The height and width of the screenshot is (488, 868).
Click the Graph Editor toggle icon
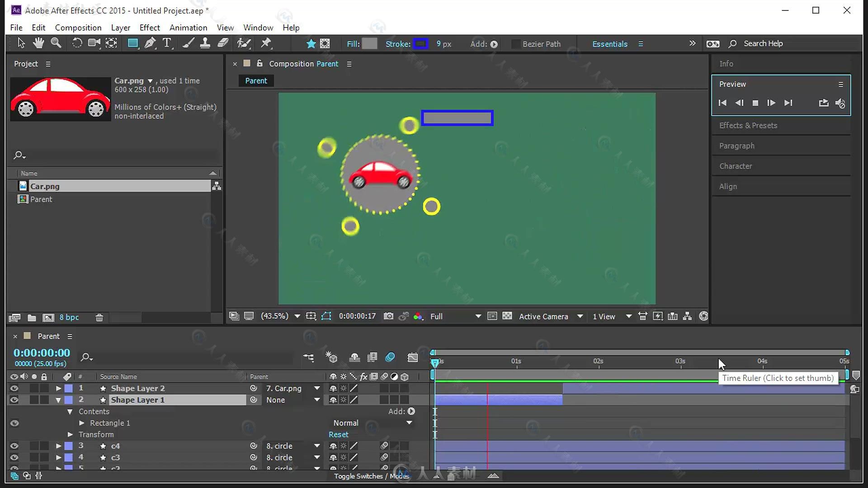[413, 357]
